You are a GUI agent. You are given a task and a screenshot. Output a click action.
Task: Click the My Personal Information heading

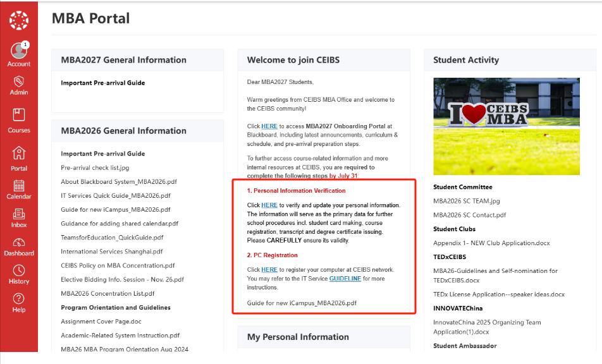tap(298, 337)
